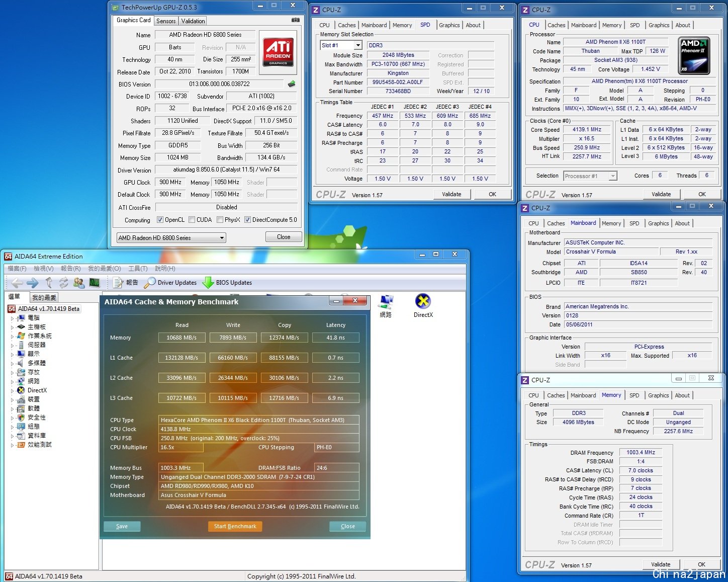728x582 pixels.
Task: Click the DirectX icon in AIDA64 right pane
Action: pyautogui.click(x=423, y=301)
